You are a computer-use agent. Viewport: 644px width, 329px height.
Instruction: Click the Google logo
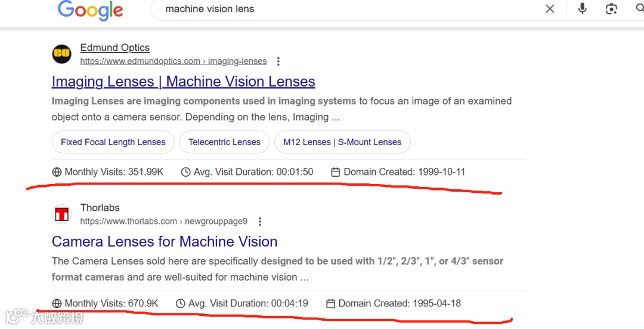tap(91, 10)
